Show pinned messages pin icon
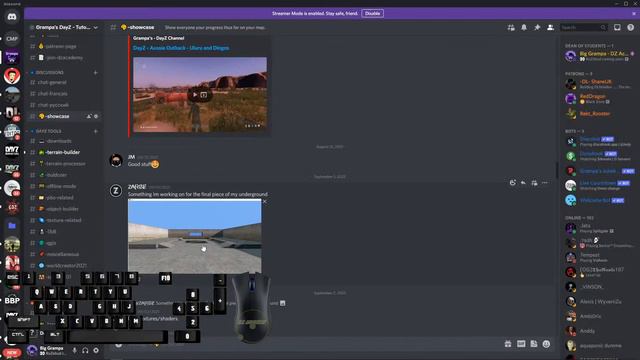The width and height of the screenshot is (640, 360). point(537,27)
